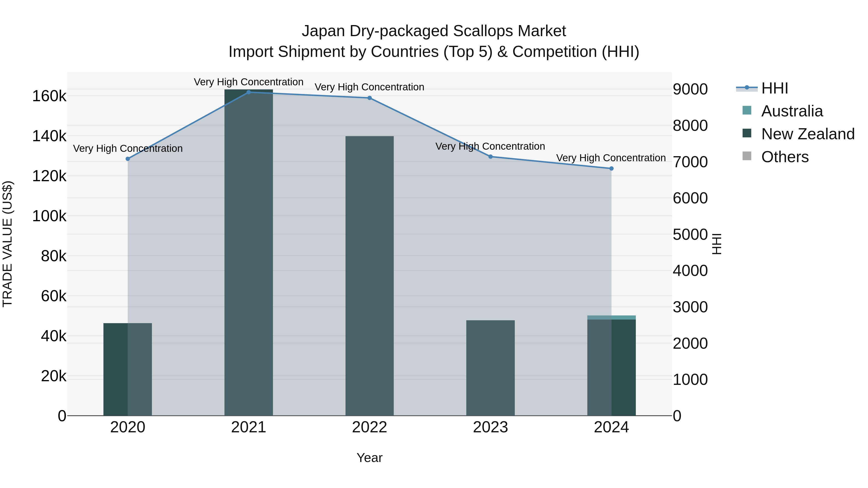Image resolution: width=868 pixels, height=488 pixels.
Task: Click the Others gray legend swatch
Action: coord(747,156)
